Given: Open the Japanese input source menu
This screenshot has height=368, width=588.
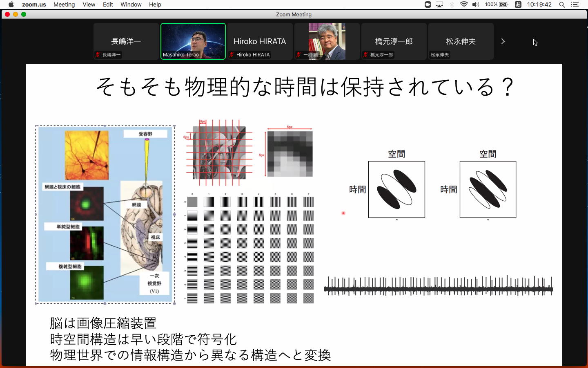Looking at the screenshot, I should tap(518, 4).
